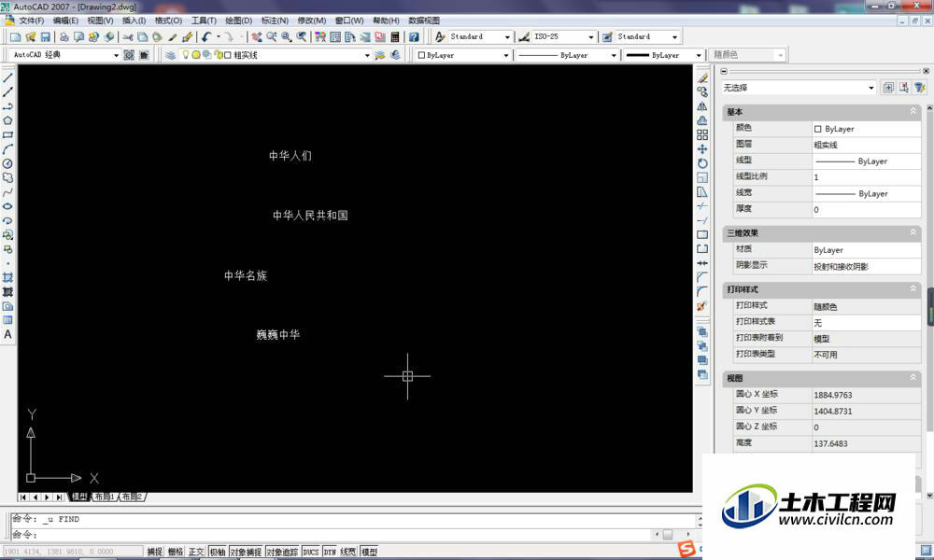The width and height of the screenshot is (934, 560).
Task: Click the New drawing icon
Action: 15,37
